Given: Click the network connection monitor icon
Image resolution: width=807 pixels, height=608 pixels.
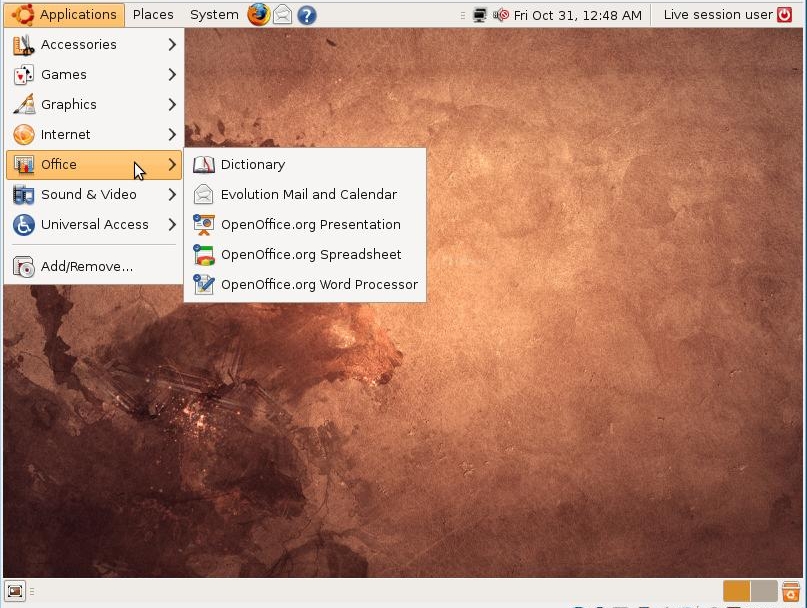Looking at the screenshot, I should point(480,15).
